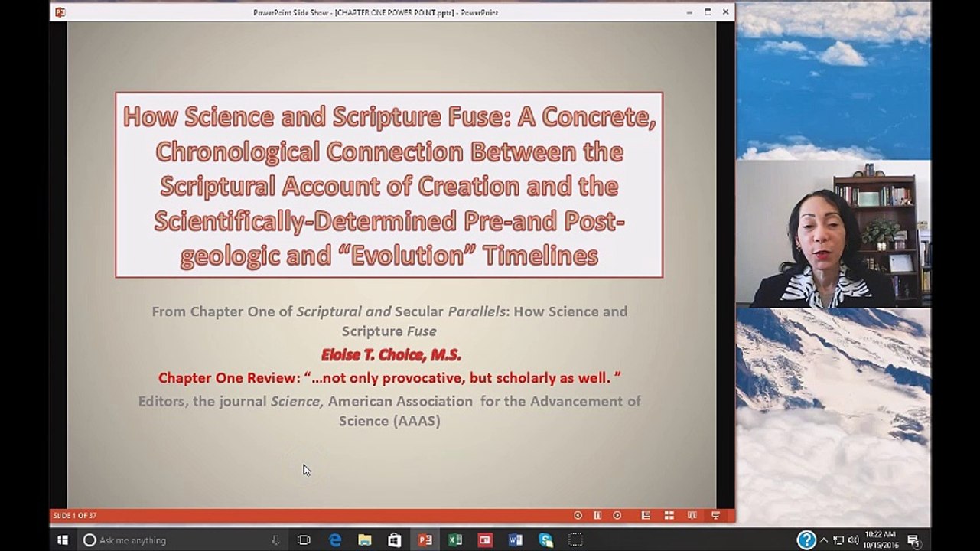Open Task View from the taskbar
Viewport: 980px width, 551px height.
(304, 540)
